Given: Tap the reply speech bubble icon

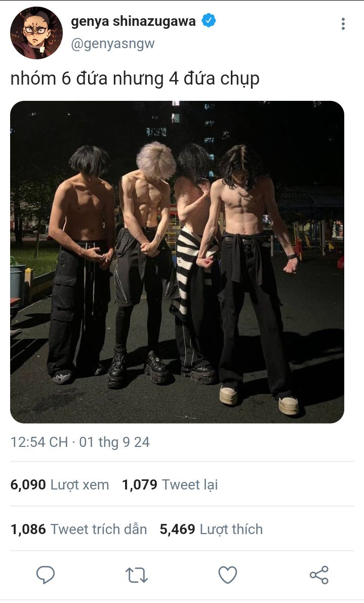Looking at the screenshot, I should coord(46,575).
